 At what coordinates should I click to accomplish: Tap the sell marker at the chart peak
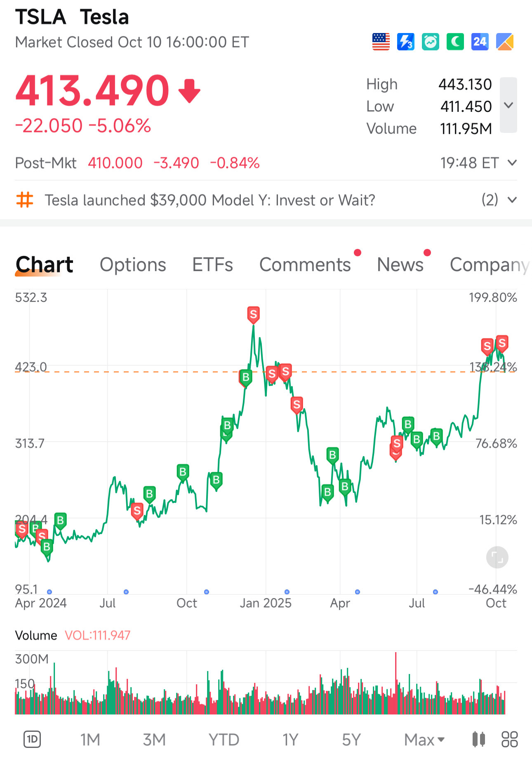(x=253, y=315)
